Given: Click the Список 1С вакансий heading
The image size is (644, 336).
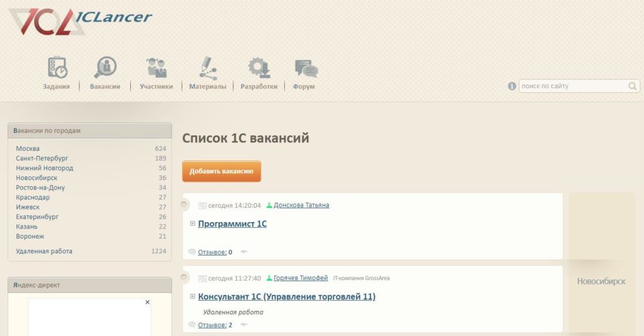Looking at the screenshot, I should [246, 138].
